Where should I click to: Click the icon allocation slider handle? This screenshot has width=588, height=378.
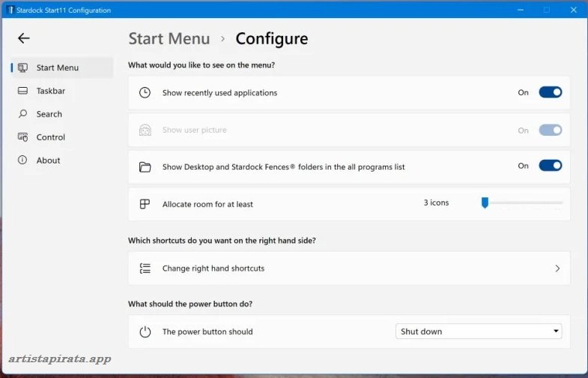click(x=485, y=202)
